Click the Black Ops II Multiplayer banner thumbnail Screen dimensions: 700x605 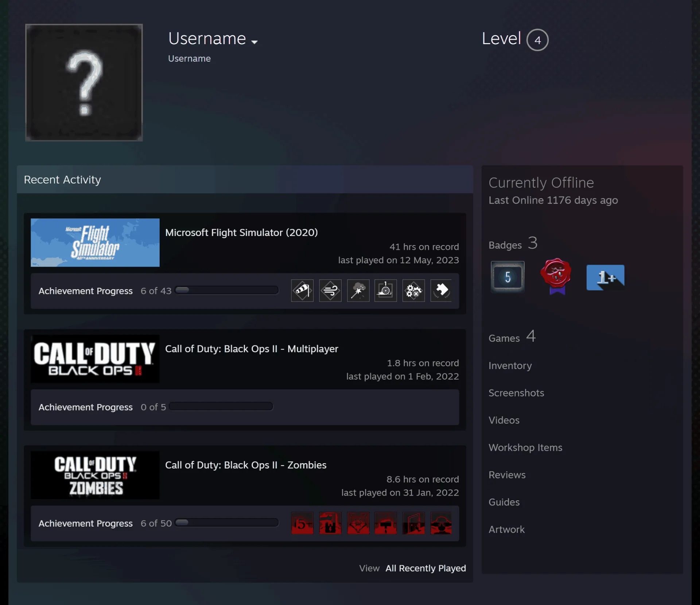[95, 359]
